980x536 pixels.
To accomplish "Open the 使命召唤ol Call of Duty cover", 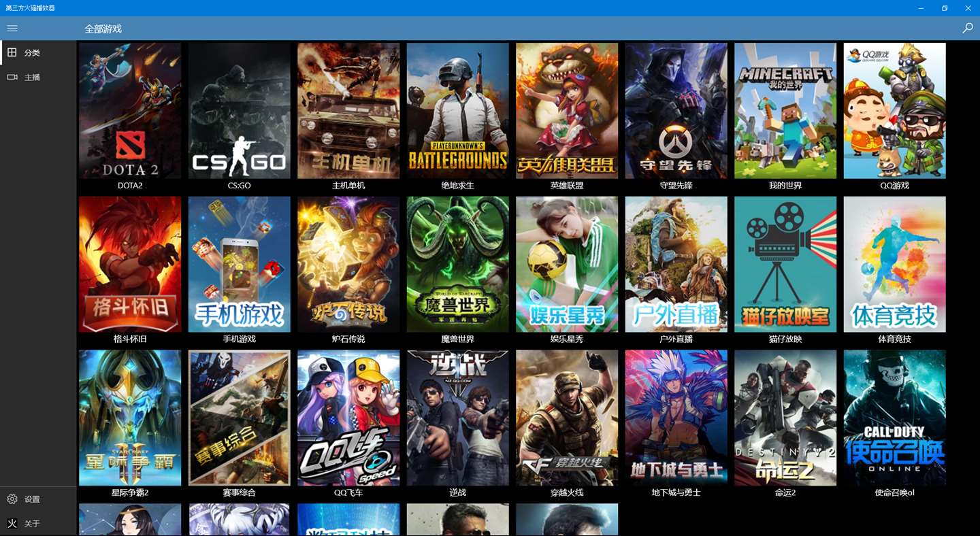I will click(895, 418).
